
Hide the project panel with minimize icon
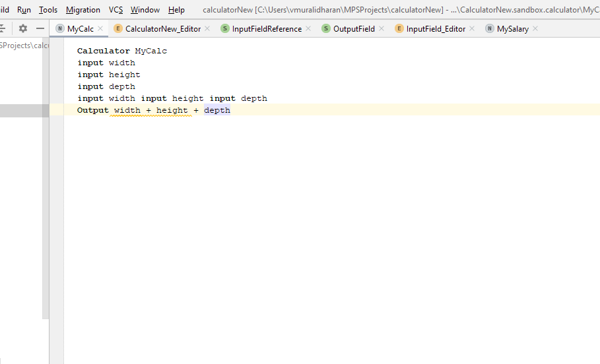point(40,29)
